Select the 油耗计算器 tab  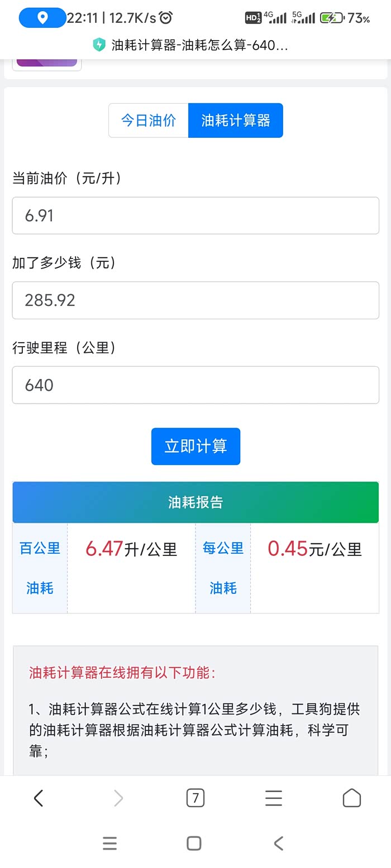[235, 120]
